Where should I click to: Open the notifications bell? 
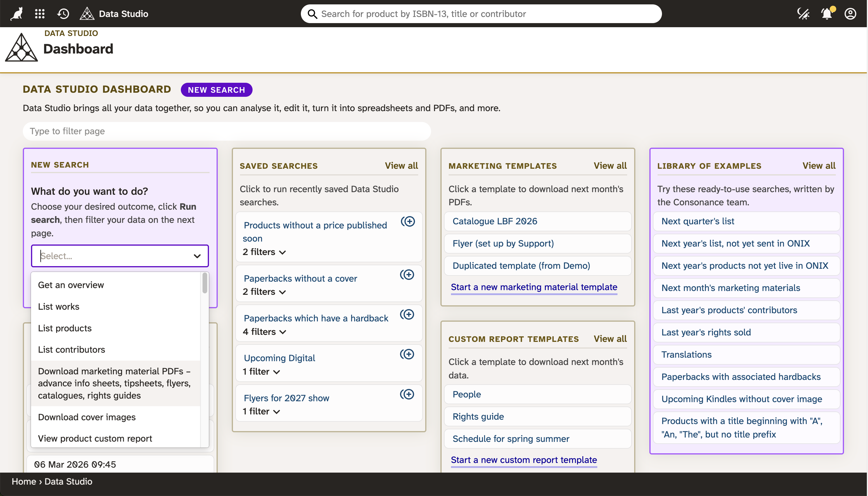827,14
